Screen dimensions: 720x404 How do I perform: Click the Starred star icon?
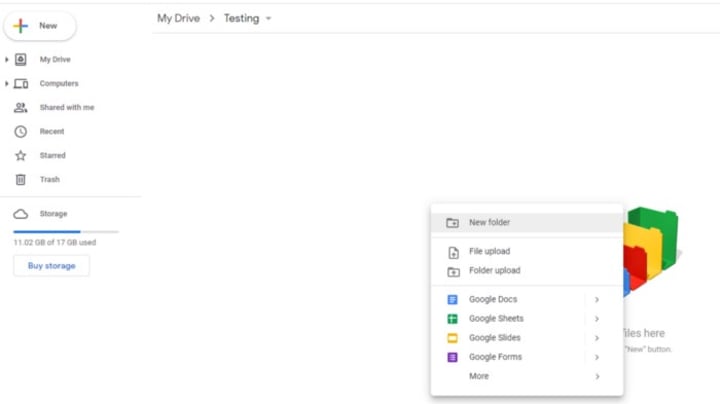21,156
